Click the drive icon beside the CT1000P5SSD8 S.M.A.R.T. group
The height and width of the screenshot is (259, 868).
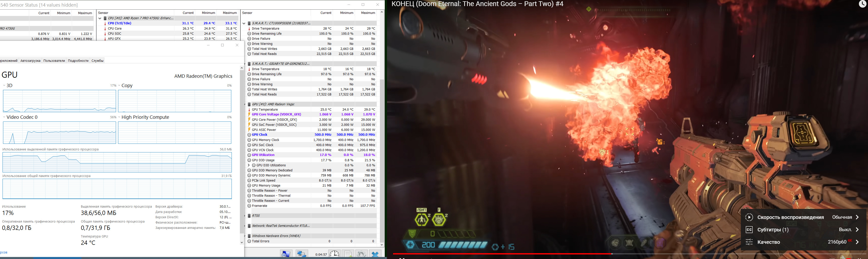(249, 23)
